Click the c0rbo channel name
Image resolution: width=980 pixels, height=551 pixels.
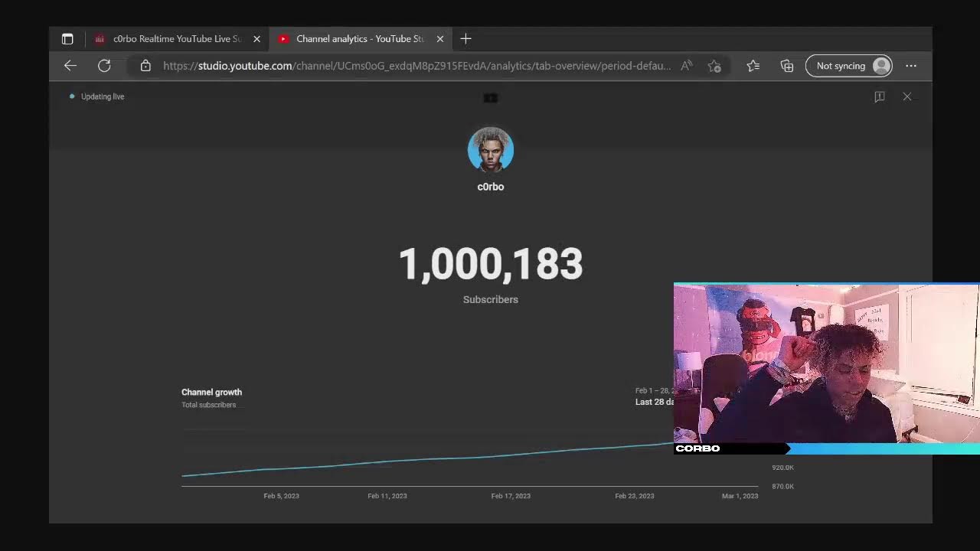pos(491,187)
